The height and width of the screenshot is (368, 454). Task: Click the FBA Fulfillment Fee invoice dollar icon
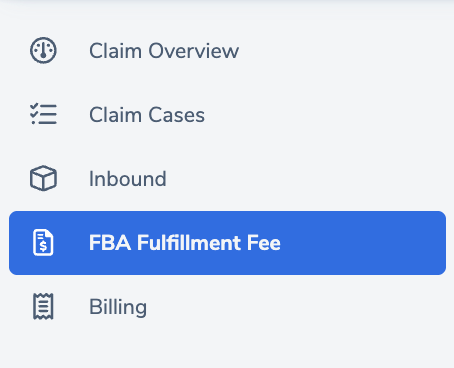coord(43,242)
